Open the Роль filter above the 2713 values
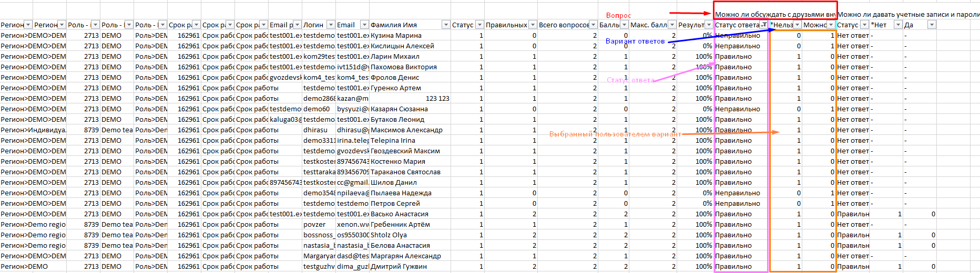Image resolution: width=980 pixels, height=273 pixels. (x=95, y=25)
